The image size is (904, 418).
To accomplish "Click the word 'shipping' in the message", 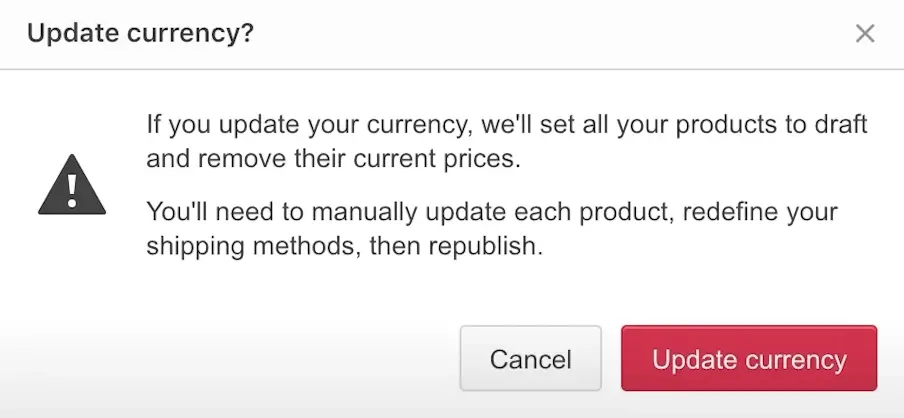I will click(195, 247).
